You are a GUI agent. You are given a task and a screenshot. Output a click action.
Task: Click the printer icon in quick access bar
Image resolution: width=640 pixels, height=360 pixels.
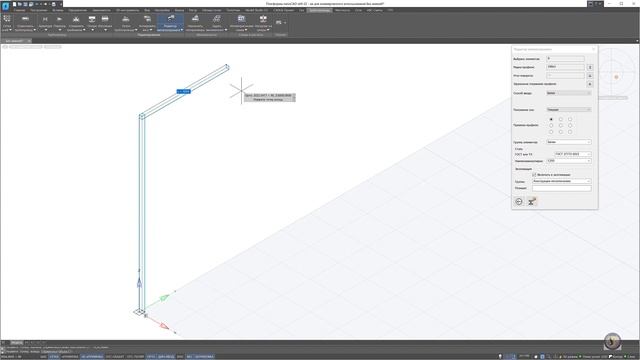coord(53,4)
